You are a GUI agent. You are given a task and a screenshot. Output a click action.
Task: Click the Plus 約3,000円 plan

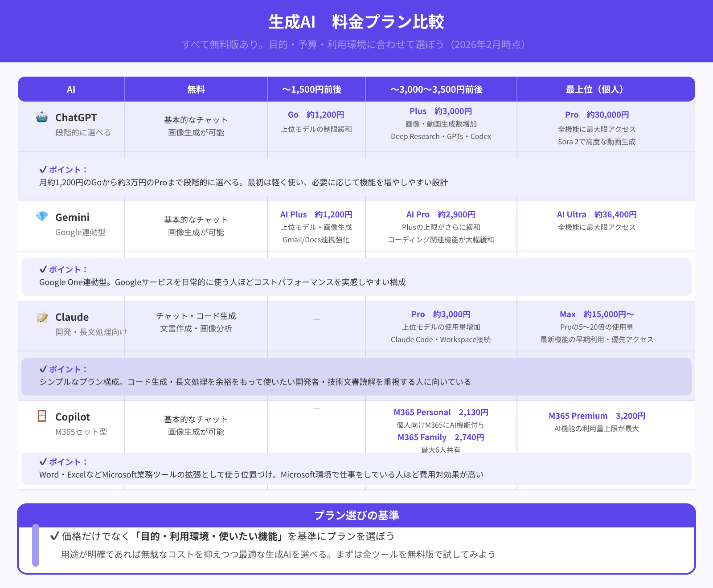click(441, 111)
